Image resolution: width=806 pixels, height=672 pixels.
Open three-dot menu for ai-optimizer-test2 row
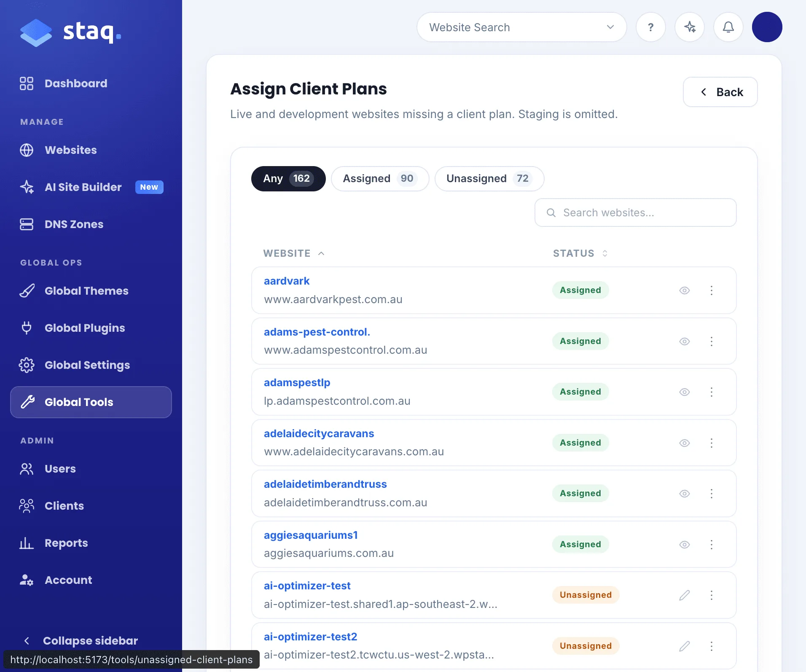[x=712, y=646]
